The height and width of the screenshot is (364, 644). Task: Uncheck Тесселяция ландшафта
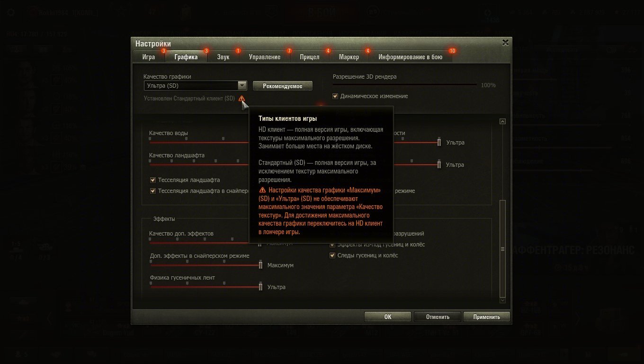pyautogui.click(x=153, y=180)
